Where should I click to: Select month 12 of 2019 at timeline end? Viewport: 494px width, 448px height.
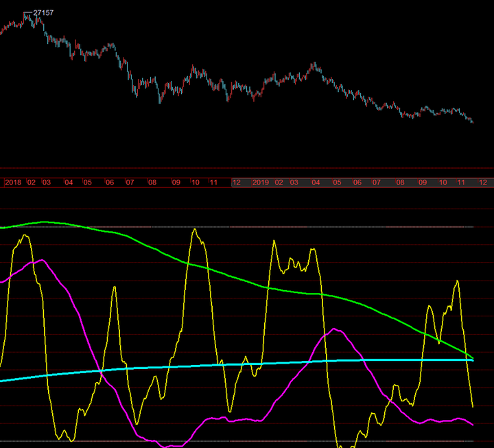click(x=483, y=182)
